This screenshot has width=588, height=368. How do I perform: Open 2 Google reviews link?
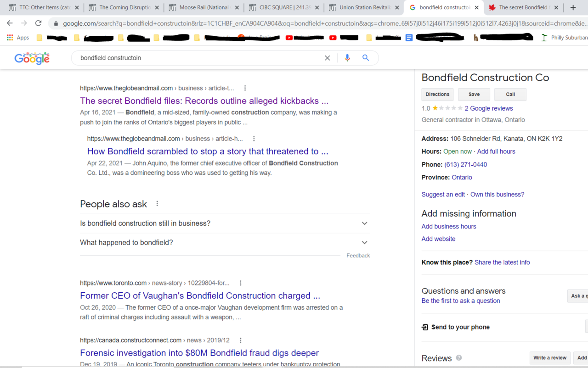point(488,108)
